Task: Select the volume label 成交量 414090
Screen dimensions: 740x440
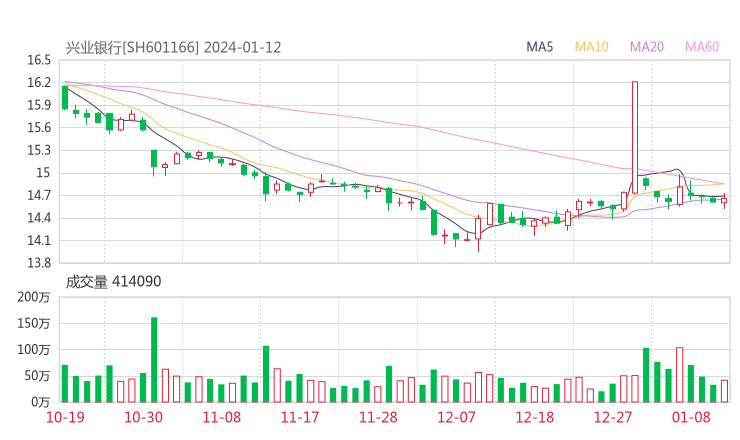Action: [x=113, y=281]
